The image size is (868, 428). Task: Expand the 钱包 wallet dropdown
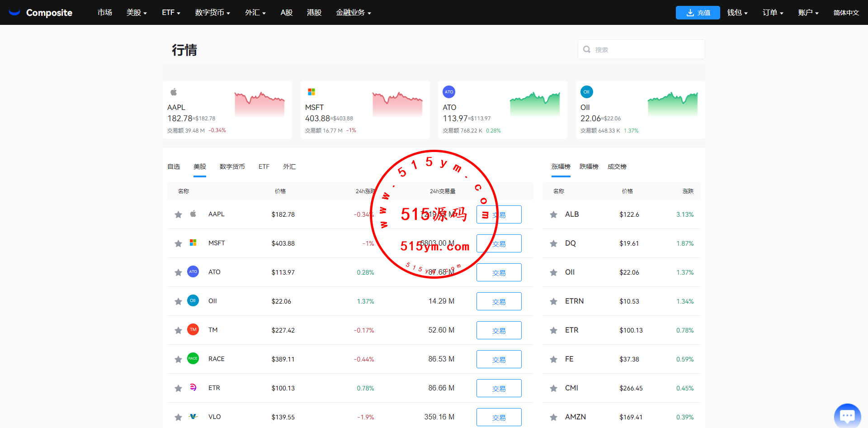click(x=737, y=13)
